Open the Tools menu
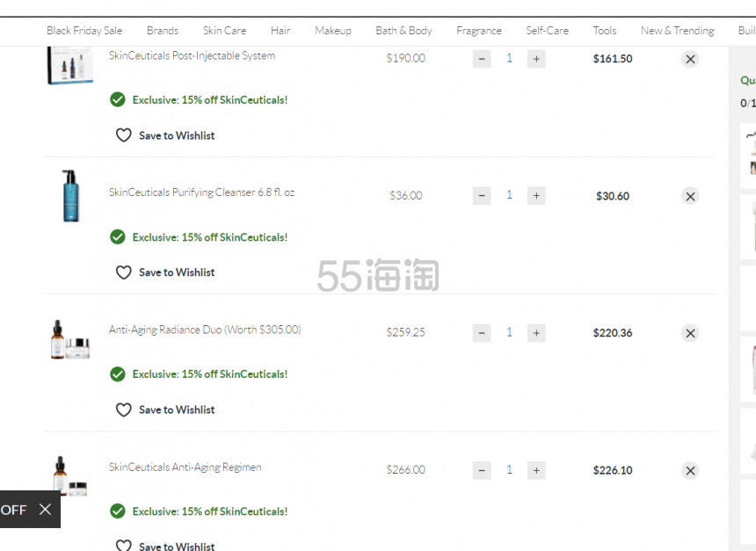The width and height of the screenshot is (756, 551). coord(605,31)
